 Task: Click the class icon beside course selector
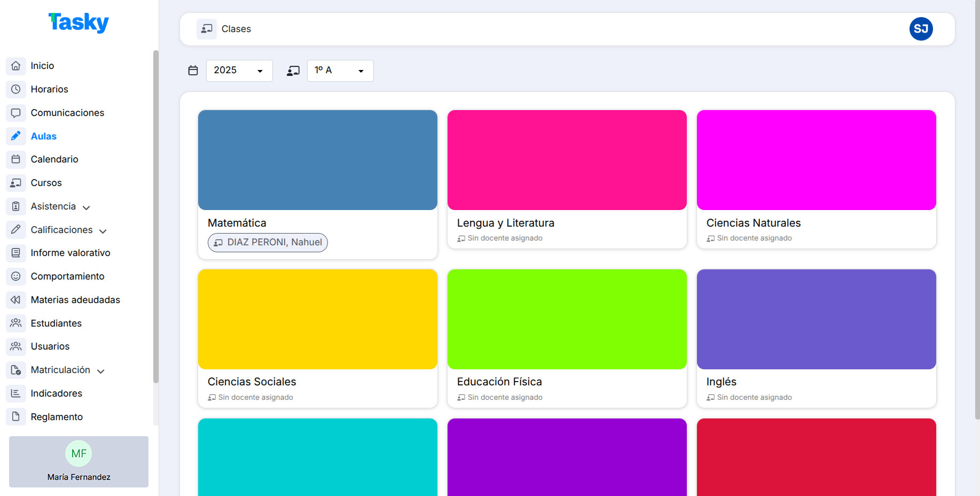click(293, 71)
